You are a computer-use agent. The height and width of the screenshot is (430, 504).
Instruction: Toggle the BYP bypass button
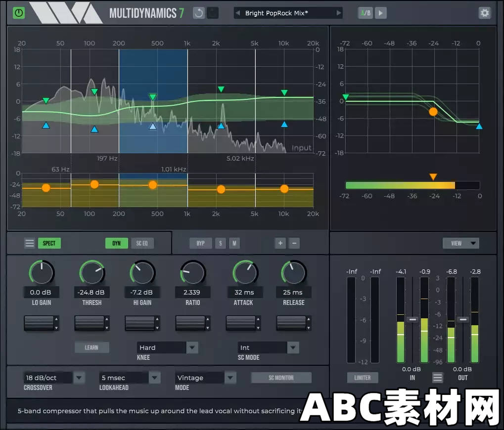(200, 243)
